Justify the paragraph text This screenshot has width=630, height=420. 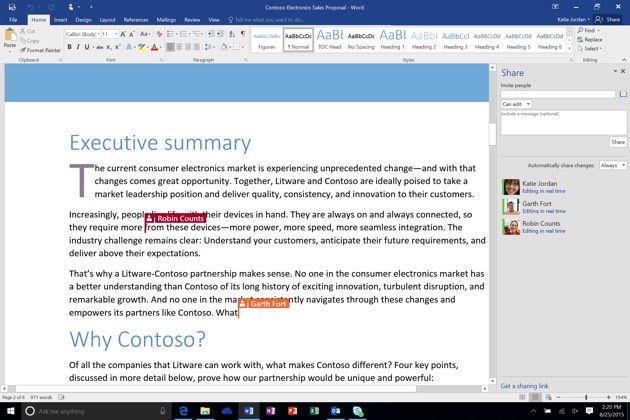(196, 47)
